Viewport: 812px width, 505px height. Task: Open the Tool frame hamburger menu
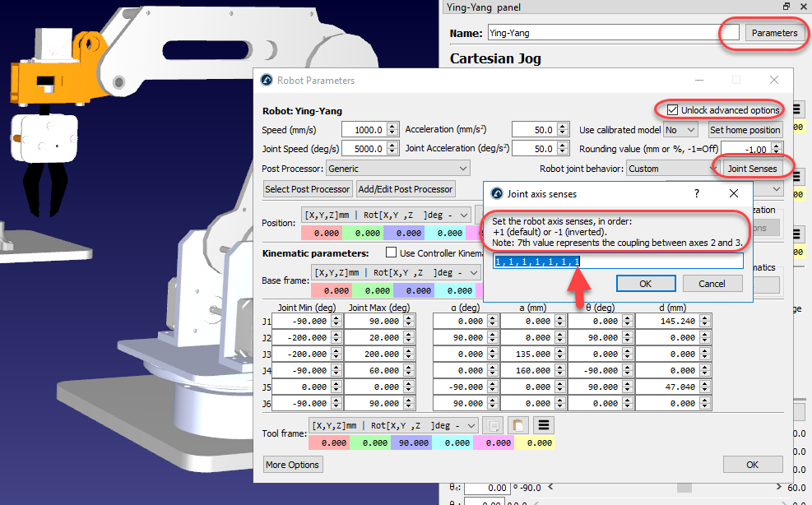coord(542,425)
